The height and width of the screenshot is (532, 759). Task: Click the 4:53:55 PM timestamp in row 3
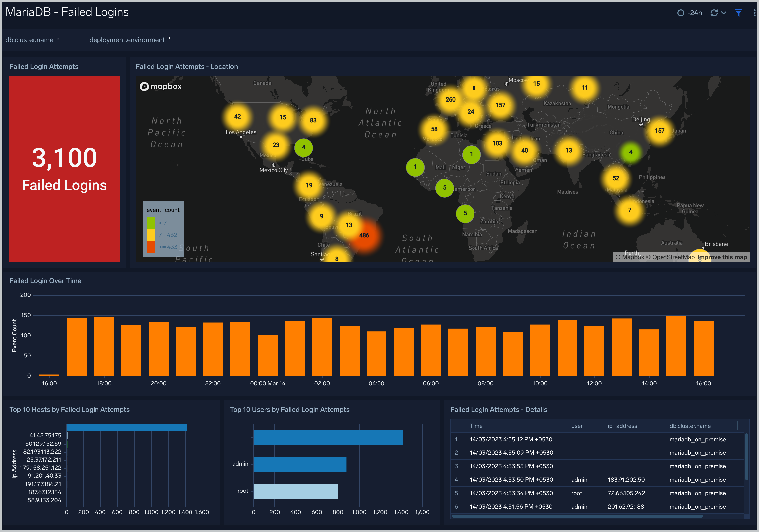pyautogui.click(x=511, y=466)
